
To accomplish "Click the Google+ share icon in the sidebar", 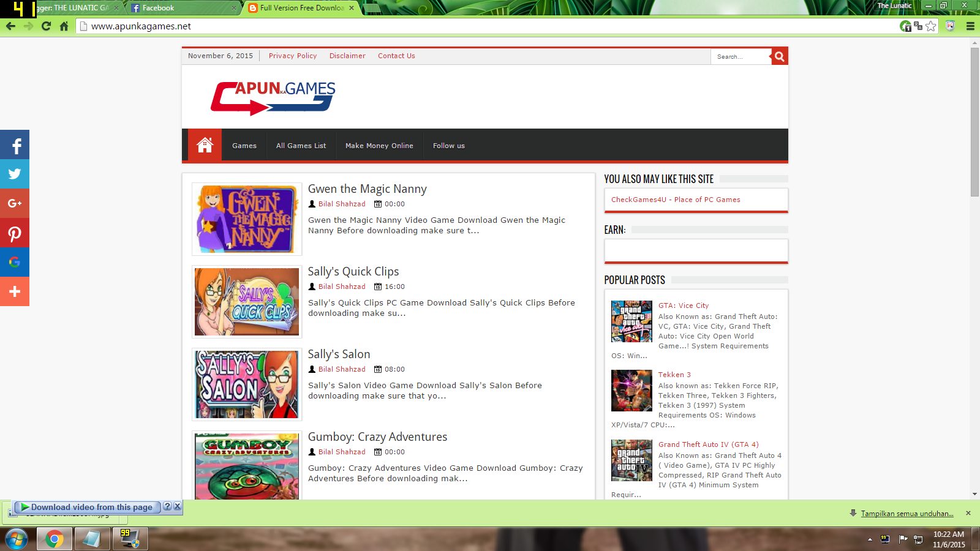I will (x=15, y=203).
